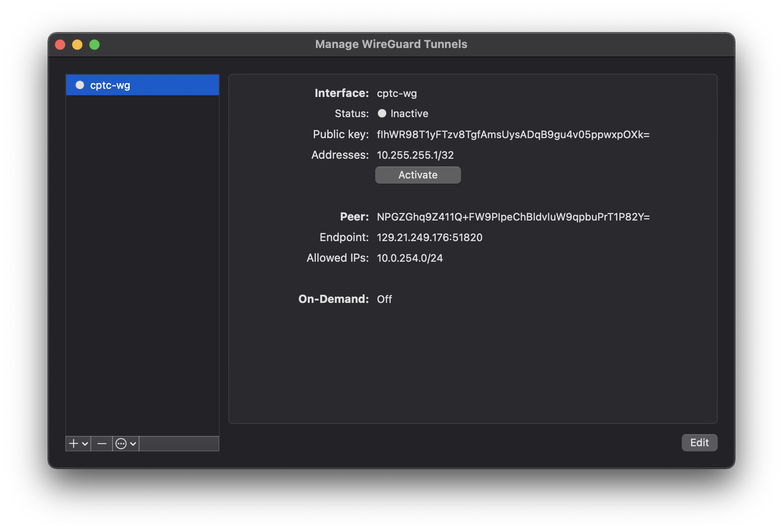The height and width of the screenshot is (532, 783).
Task: Click the On-Demand: label
Action: 334,299
